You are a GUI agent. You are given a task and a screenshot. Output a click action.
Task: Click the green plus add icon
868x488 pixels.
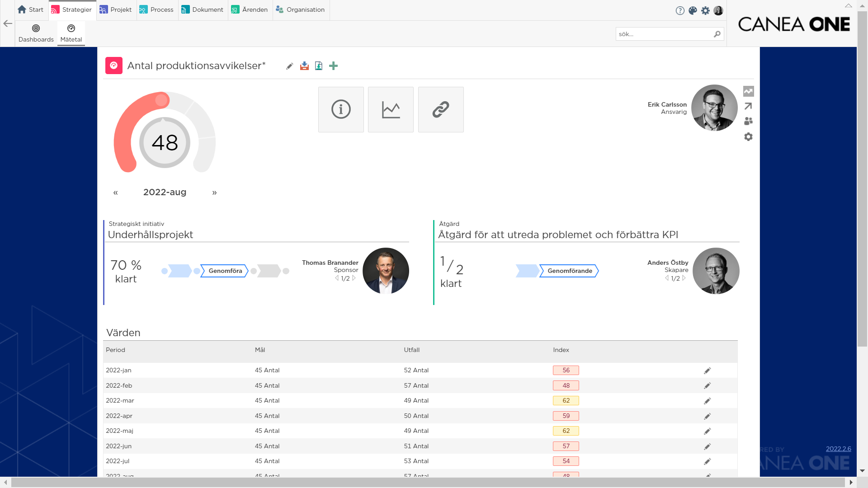coord(333,66)
